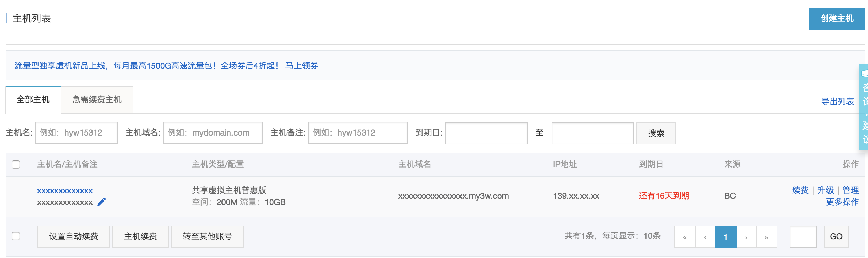This screenshot has height=258, width=868.
Task: Open the blue host name link xxxxxxxxxxxxx
Action: (65, 191)
